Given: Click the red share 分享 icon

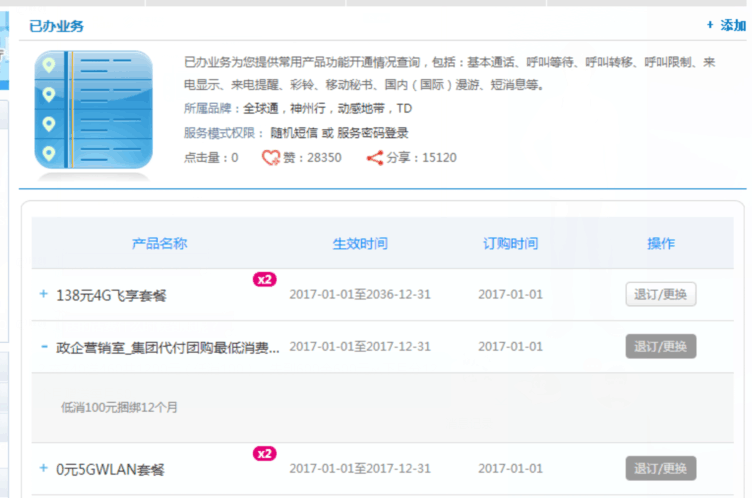Looking at the screenshot, I should coord(375,157).
